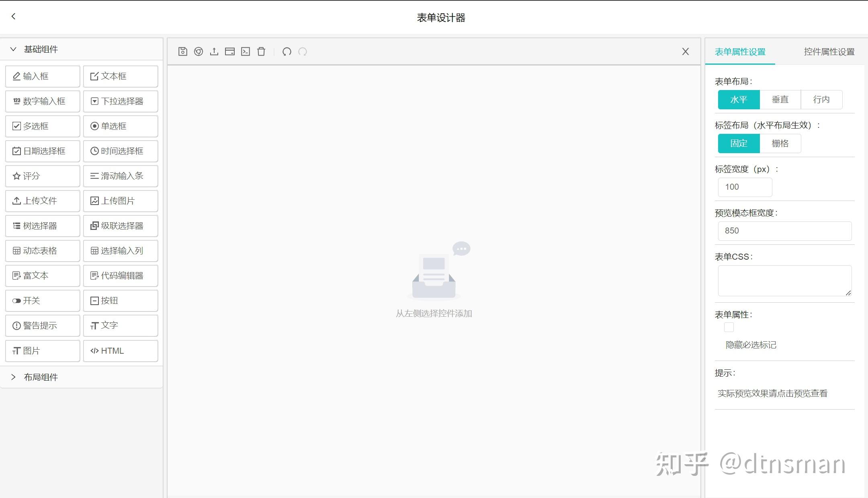Add the 下拉选择器 dropdown component
Viewport: 868px width, 498px height.
(x=121, y=101)
